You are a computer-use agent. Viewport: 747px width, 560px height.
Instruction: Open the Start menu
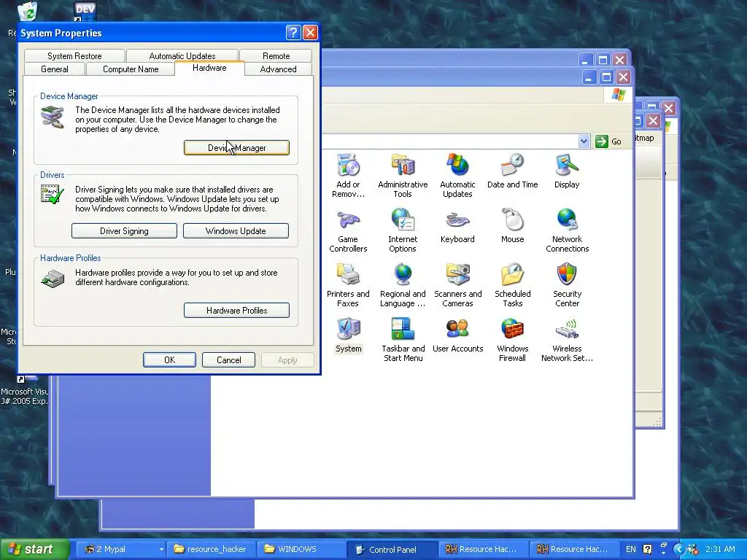click(35, 550)
